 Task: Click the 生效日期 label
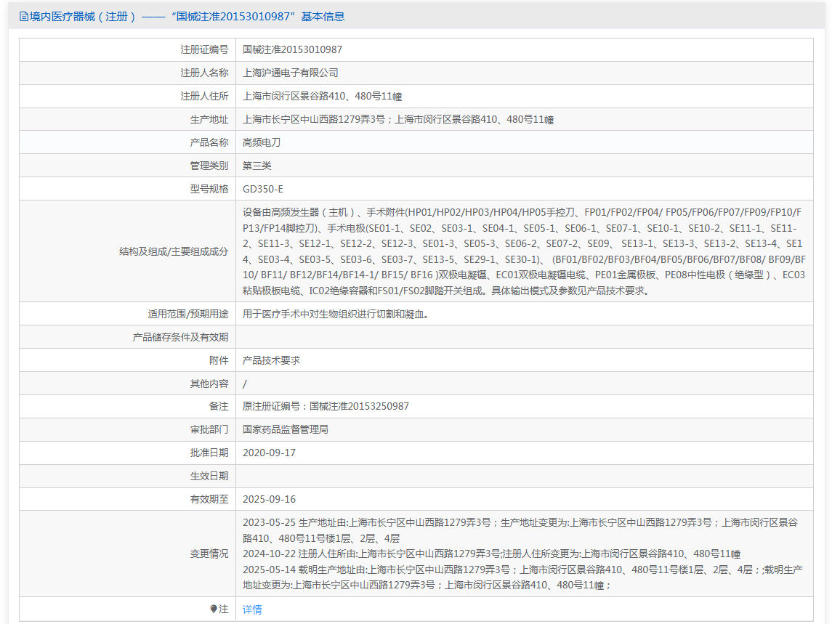(x=209, y=476)
